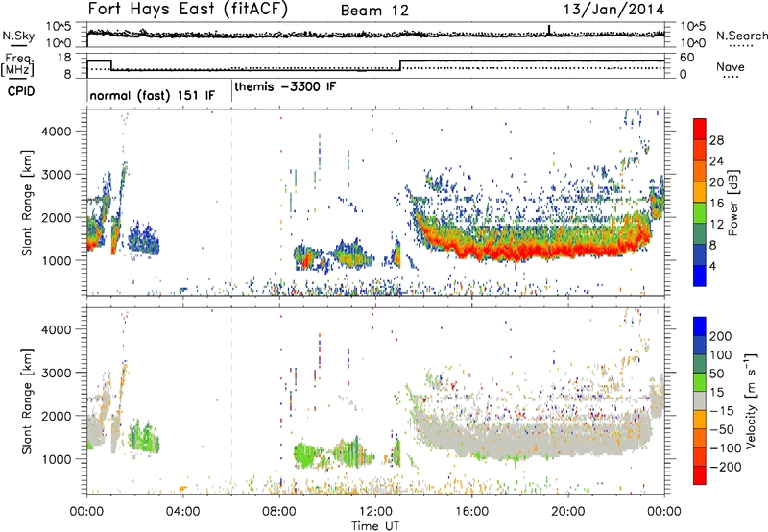This screenshot has height=532, width=768.
Task: Click the 'Time UT' axis label
Action: 375,525
